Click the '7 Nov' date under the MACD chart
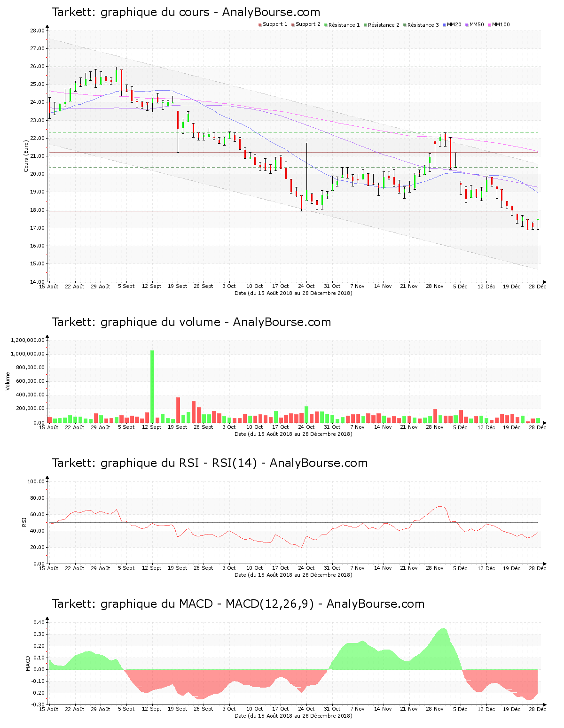The height and width of the screenshot is (728, 564). [x=358, y=709]
